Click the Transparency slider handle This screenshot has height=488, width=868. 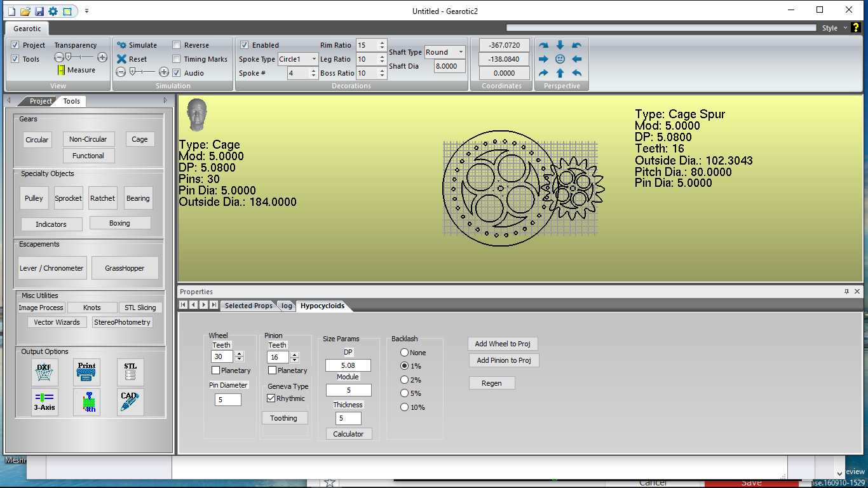pos(69,57)
